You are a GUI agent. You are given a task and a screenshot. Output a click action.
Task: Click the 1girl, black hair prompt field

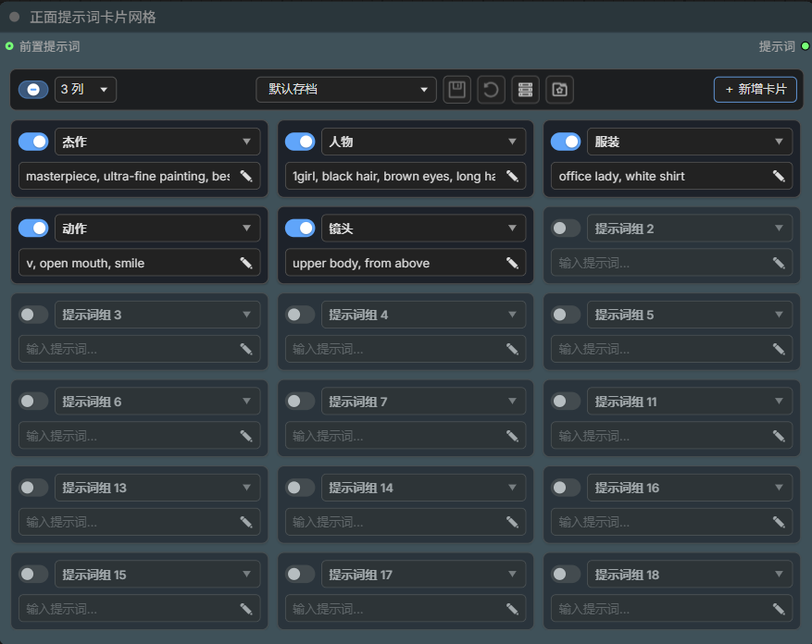click(406, 176)
